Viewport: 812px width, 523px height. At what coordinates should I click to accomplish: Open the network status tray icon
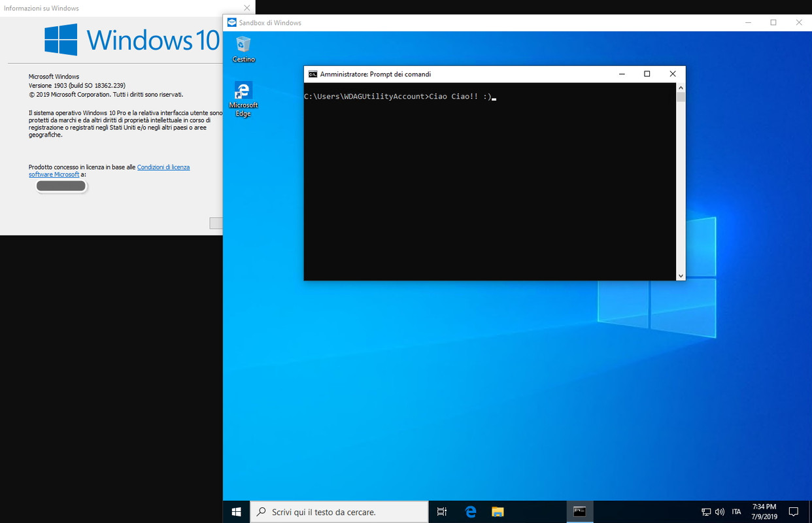tap(707, 512)
